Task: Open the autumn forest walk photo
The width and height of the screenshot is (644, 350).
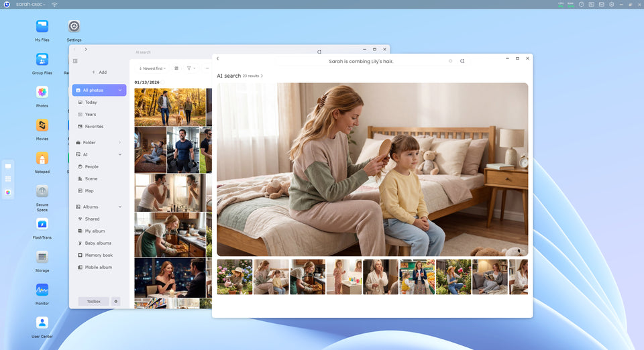Action: [x=170, y=107]
